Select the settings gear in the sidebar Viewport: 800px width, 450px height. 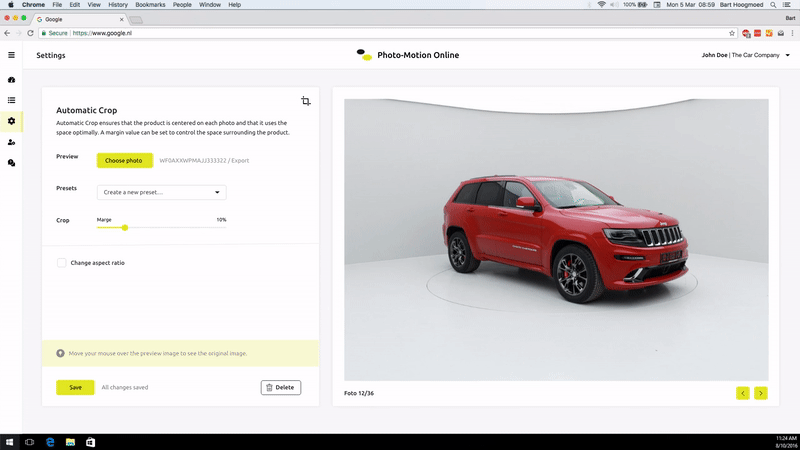coord(11,121)
